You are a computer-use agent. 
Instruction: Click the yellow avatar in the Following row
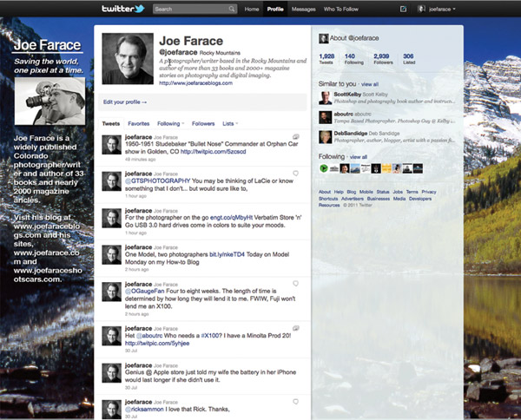point(386,168)
